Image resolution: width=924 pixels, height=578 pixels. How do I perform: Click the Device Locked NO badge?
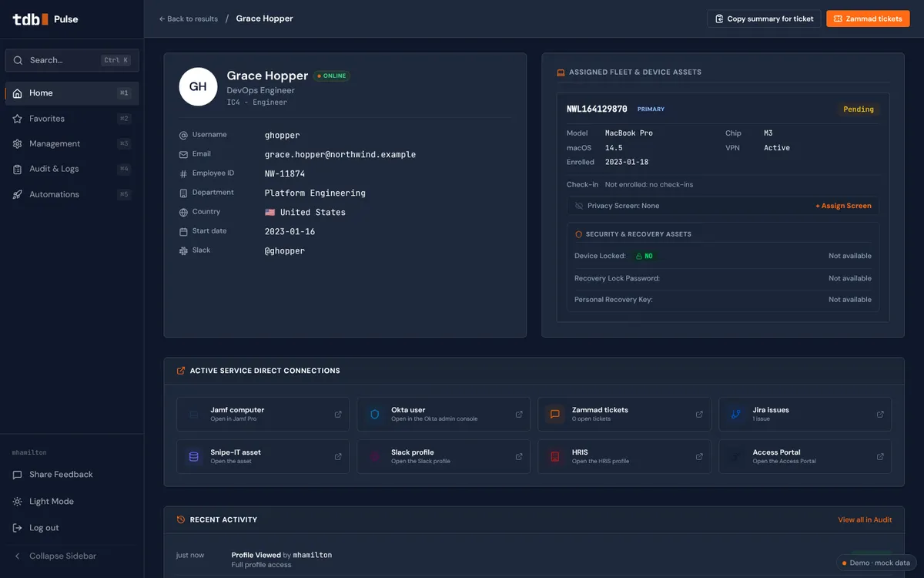pos(644,256)
